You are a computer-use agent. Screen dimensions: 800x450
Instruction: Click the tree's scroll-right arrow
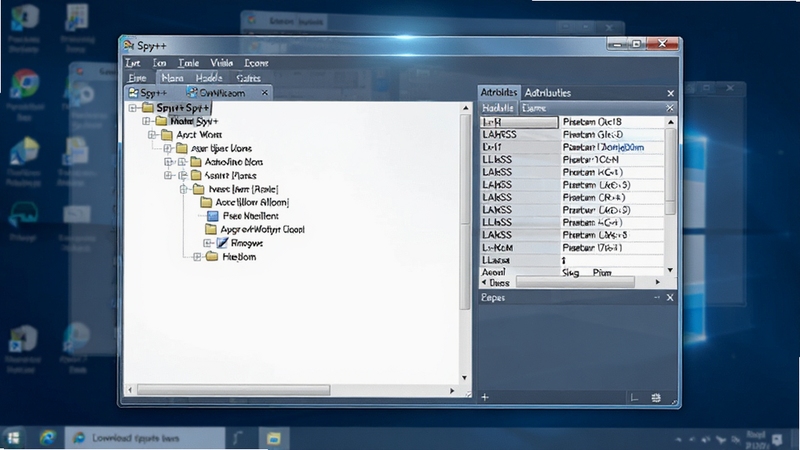(452, 390)
